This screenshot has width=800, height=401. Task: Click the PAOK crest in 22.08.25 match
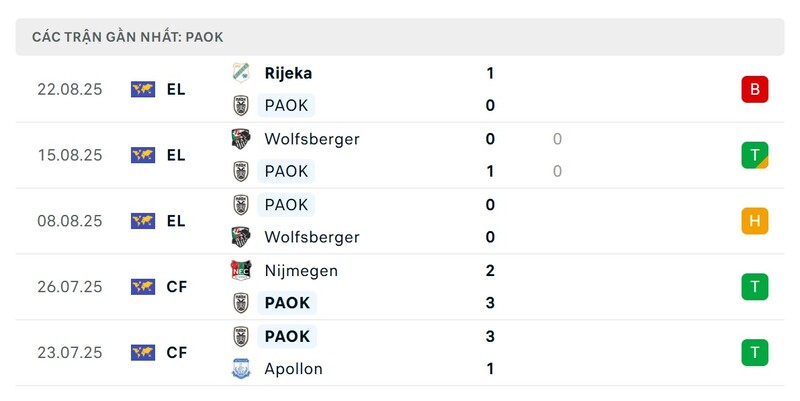tap(241, 106)
